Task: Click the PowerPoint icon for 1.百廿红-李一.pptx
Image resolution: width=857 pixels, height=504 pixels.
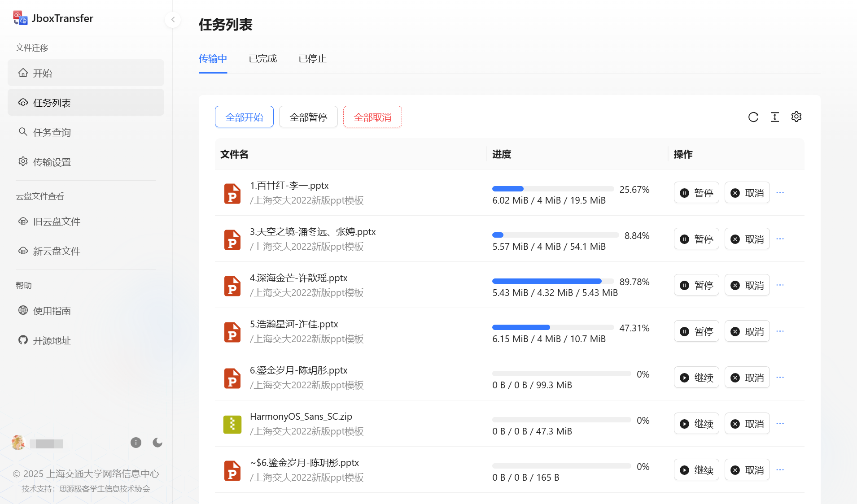Action: [232, 193]
